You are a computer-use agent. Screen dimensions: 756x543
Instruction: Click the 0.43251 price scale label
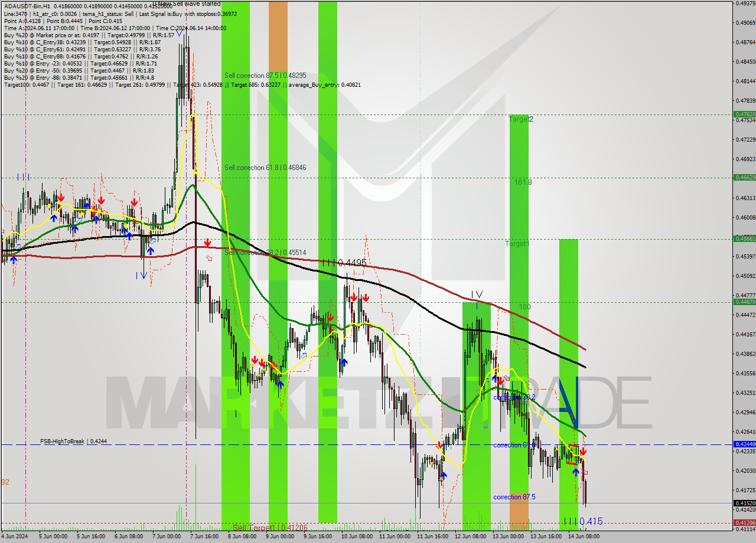[x=745, y=392]
